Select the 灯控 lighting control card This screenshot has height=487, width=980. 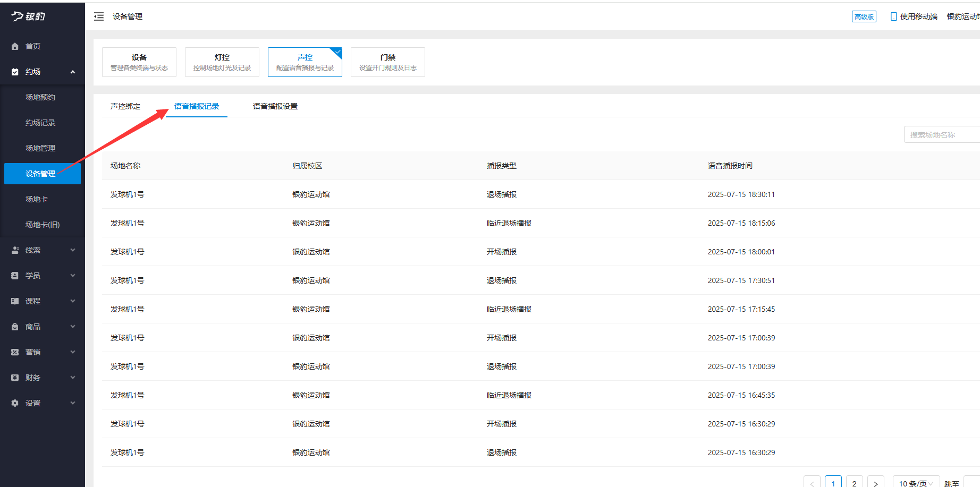click(x=222, y=62)
